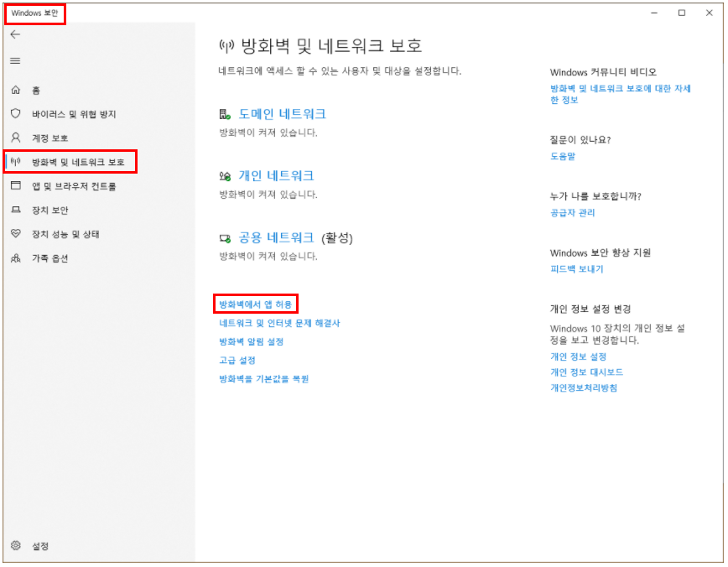Maximize the Windows 보안 window
This screenshot has height=567, width=728.
point(682,13)
